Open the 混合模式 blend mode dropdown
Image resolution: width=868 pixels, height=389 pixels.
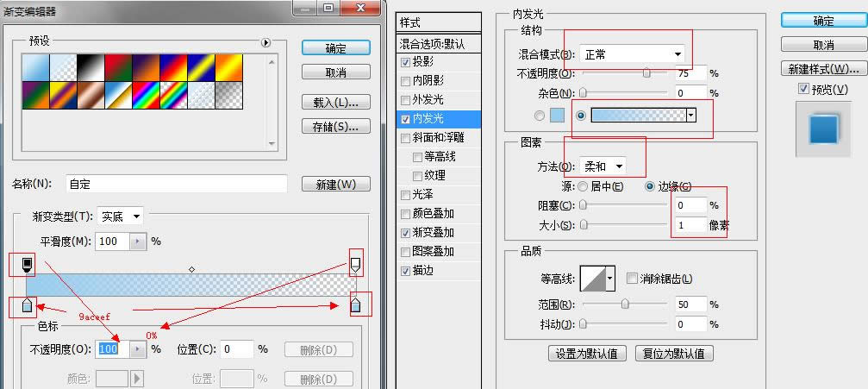pyautogui.click(x=632, y=54)
